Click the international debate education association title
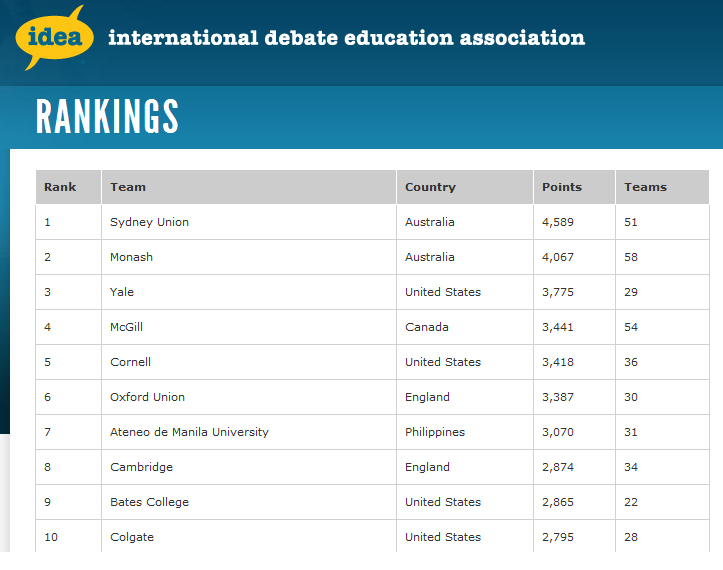Image resolution: width=723 pixels, height=570 pixels. point(346,39)
